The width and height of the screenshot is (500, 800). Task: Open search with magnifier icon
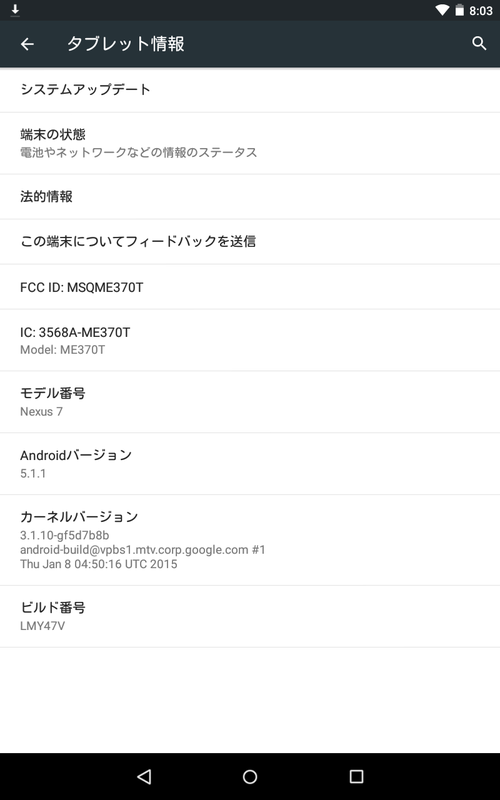[479, 43]
